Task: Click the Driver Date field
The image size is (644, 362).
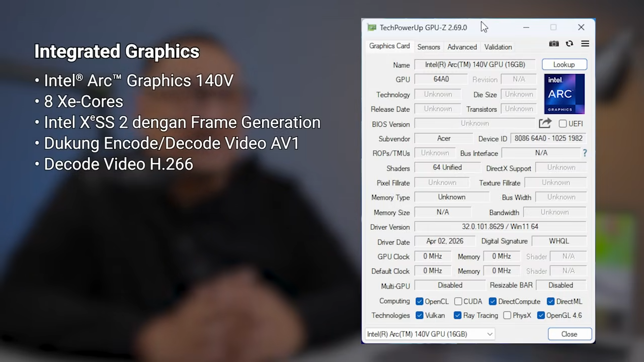Action: pyautogui.click(x=445, y=241)
